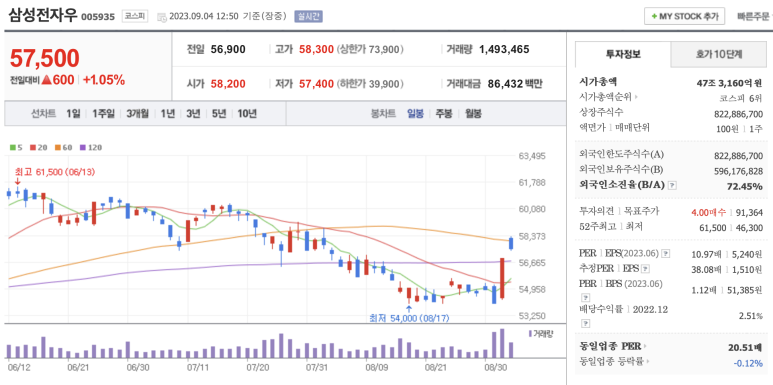The image size is (773, 385).
Task: Click the 상장주식수 value 822,886,700
Action: (x=738, y=113)
